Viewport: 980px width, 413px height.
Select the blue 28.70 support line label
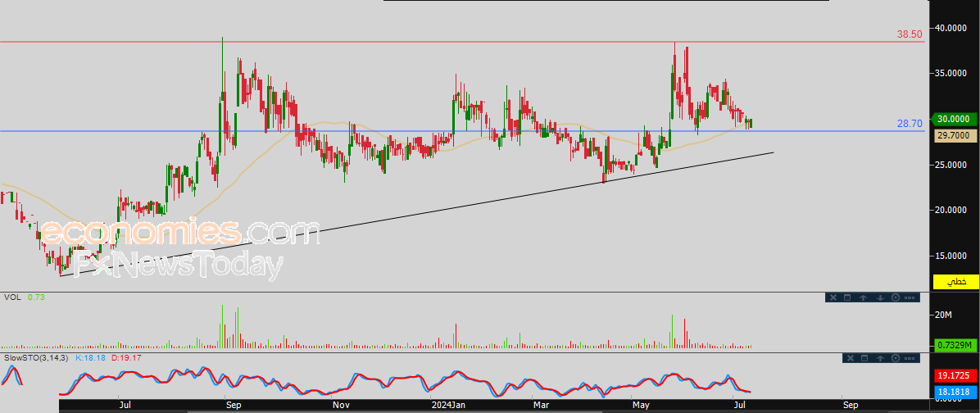point(910,125)
